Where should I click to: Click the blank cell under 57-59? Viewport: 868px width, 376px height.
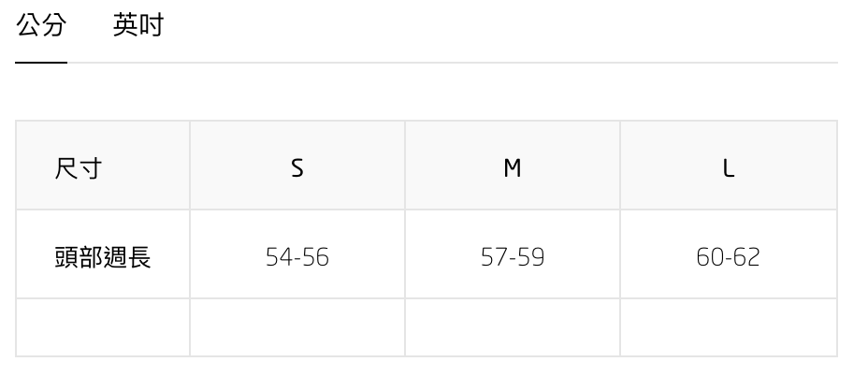coord(513,327)
